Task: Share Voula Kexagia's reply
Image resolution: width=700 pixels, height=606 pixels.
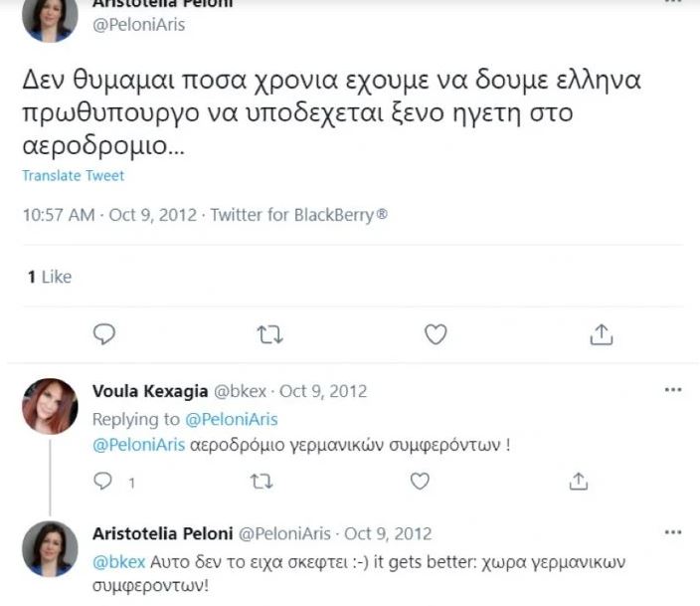Action: click(579, 482)
